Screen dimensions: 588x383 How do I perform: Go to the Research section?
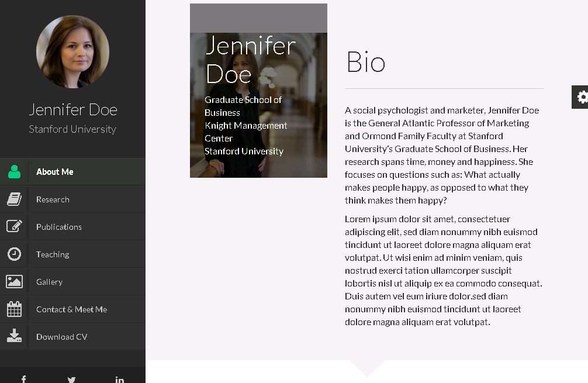[x=53, y=199]
